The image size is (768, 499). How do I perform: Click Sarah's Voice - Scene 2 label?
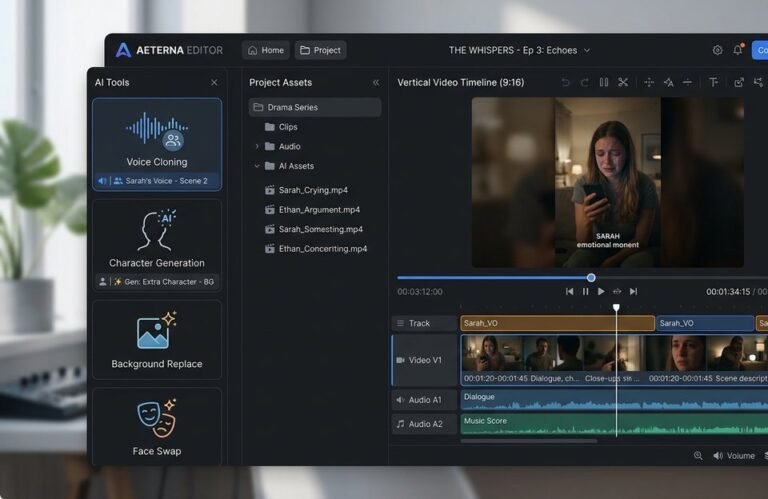[x=167, y=181]
